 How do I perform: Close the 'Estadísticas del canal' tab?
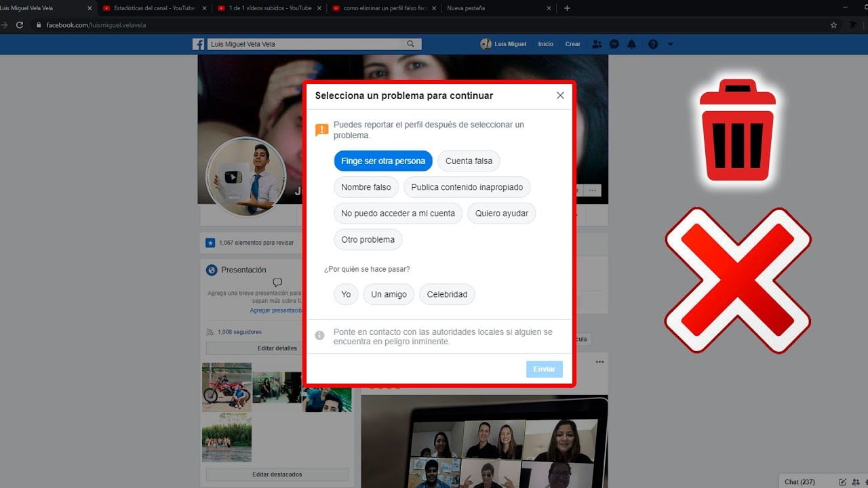tap(204, 8)
